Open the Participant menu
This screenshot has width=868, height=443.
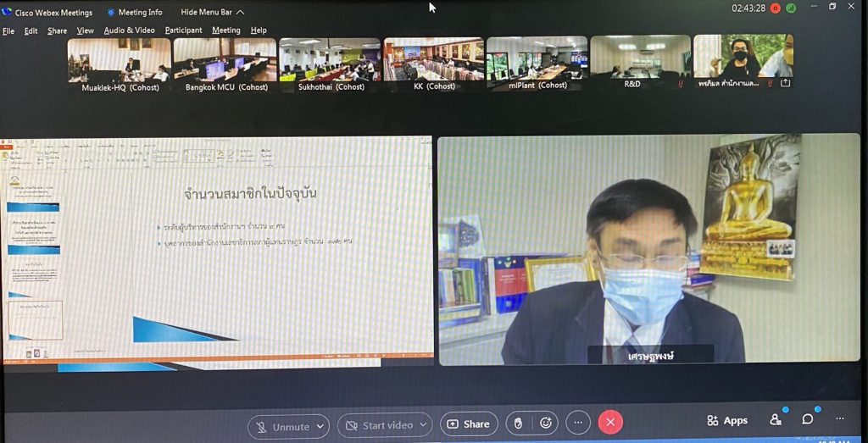click(x=183, y=30)
